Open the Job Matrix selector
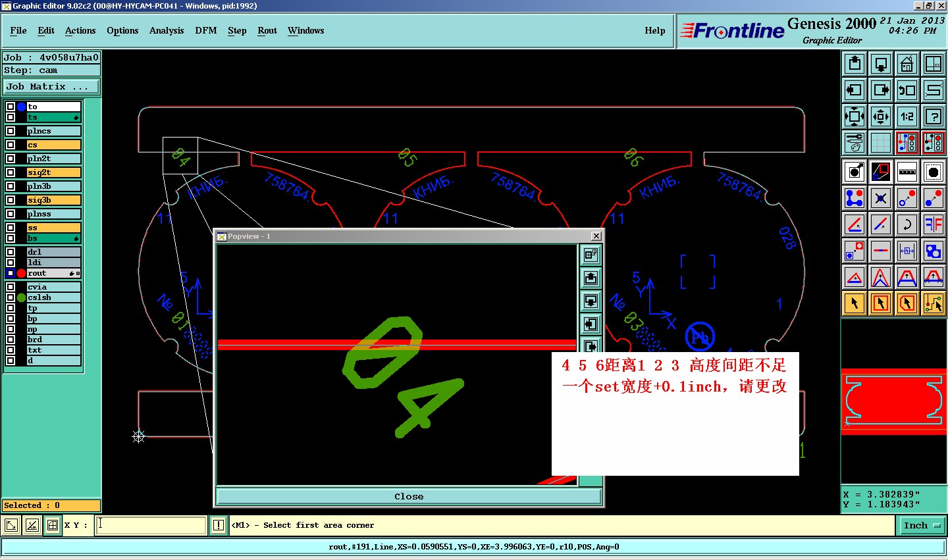The height and width of the screenshot is (560, 948). [x=51, y=86]
